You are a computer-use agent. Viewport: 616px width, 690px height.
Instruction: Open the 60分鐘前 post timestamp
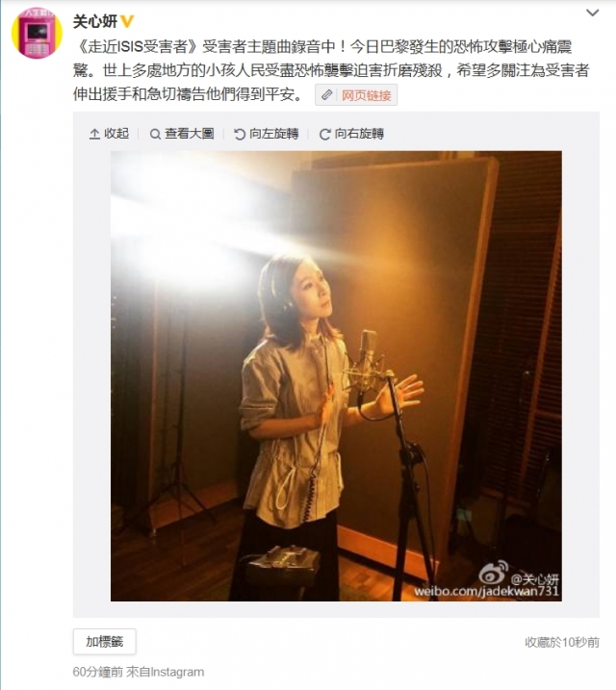click(x=97, y=672)
